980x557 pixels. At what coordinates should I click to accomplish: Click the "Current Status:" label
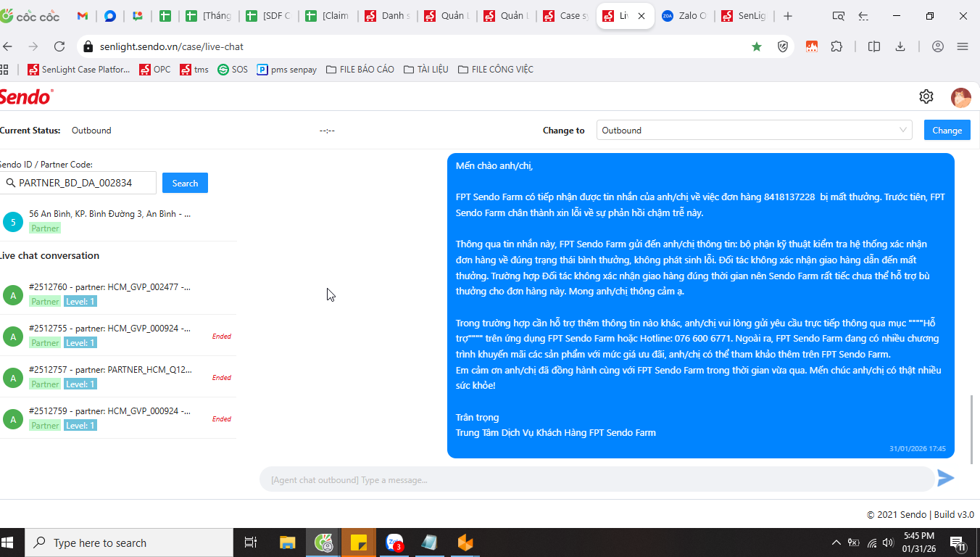coord(30,131)
